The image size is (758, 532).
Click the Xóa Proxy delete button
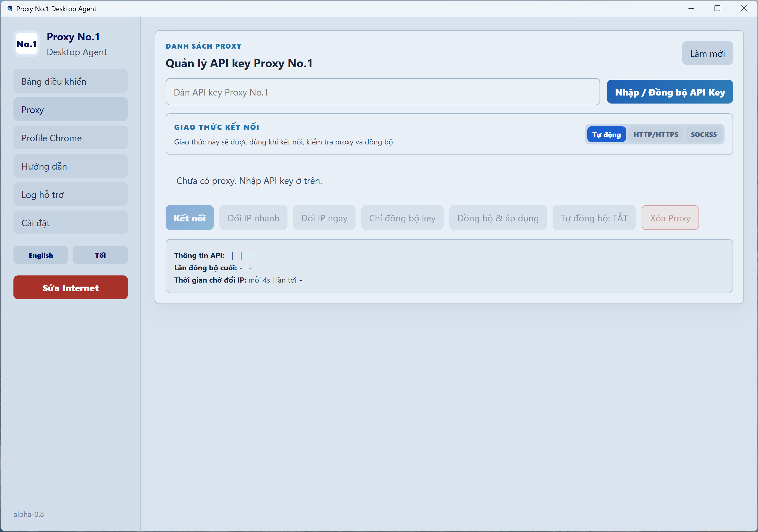[670, 218]
